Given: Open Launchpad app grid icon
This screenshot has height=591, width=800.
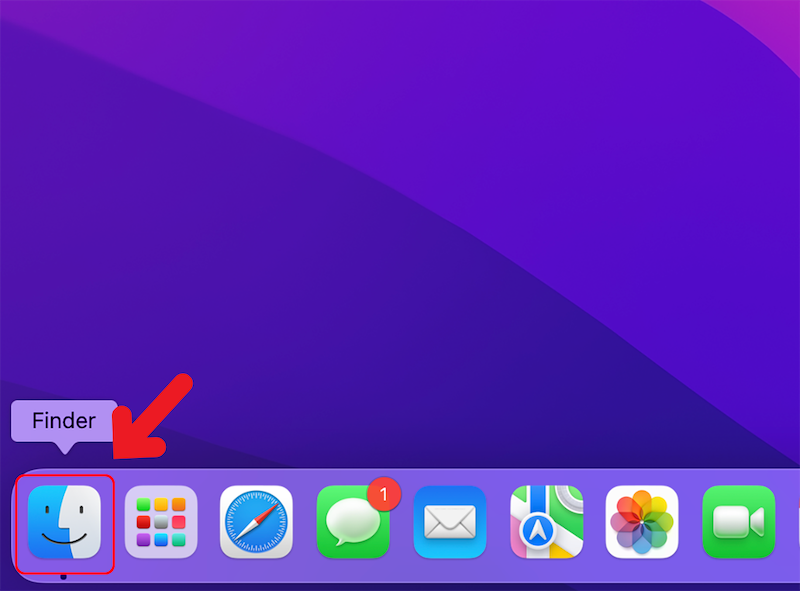Looking at the screenshot, I should 161,522.
